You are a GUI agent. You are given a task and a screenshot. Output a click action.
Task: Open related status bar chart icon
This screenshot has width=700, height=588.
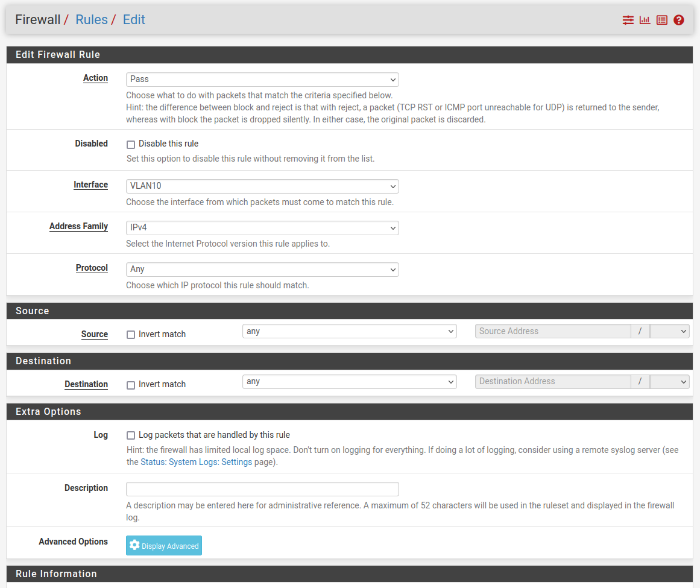645,20
